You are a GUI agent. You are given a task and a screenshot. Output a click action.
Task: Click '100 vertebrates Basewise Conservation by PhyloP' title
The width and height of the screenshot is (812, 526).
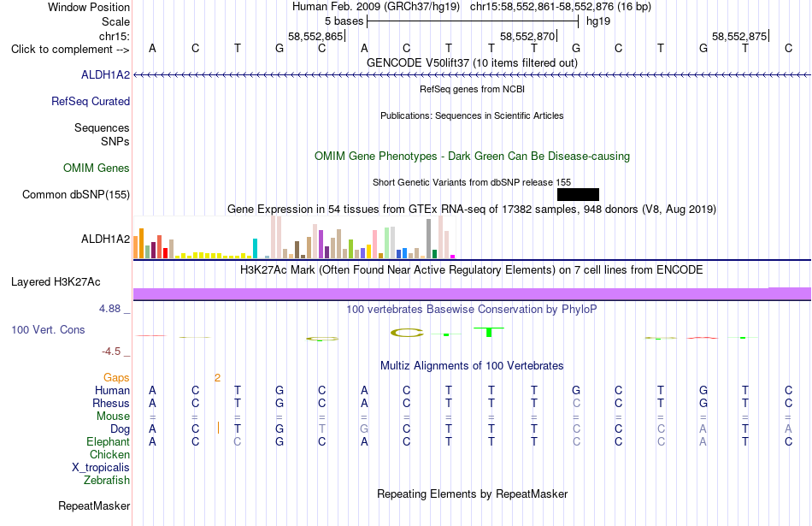[x=472, y=309]
